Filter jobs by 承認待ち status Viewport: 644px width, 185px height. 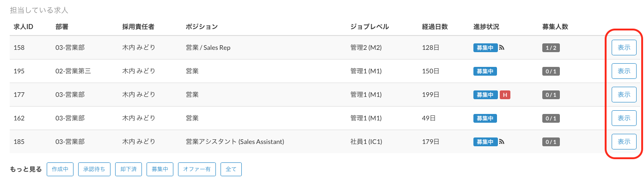(94, 169)
